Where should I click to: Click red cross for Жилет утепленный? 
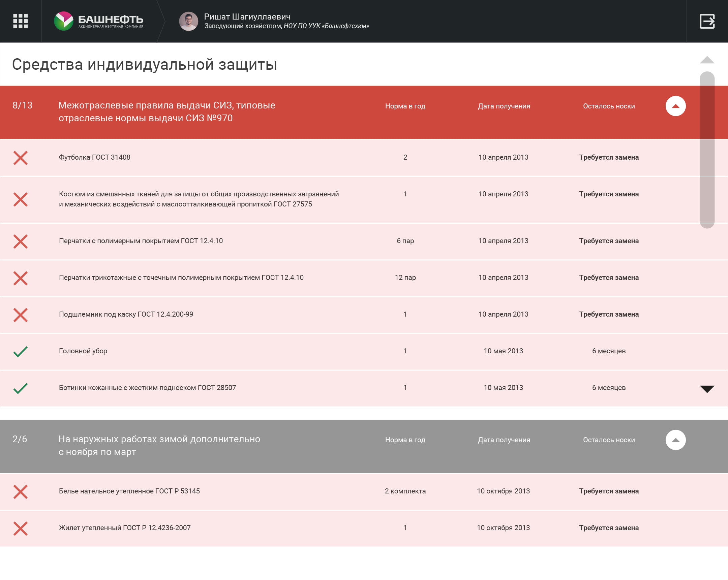pos(20,528)
